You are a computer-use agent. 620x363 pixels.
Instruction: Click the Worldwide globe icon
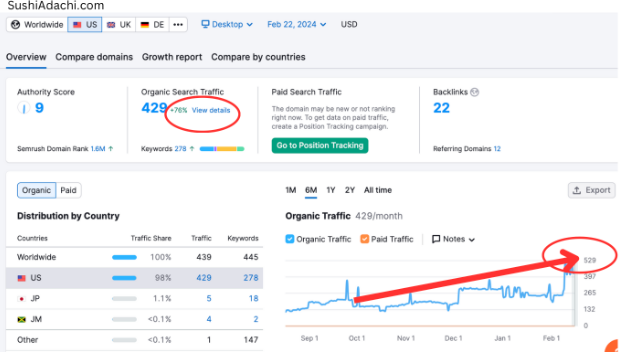(15, 25)
